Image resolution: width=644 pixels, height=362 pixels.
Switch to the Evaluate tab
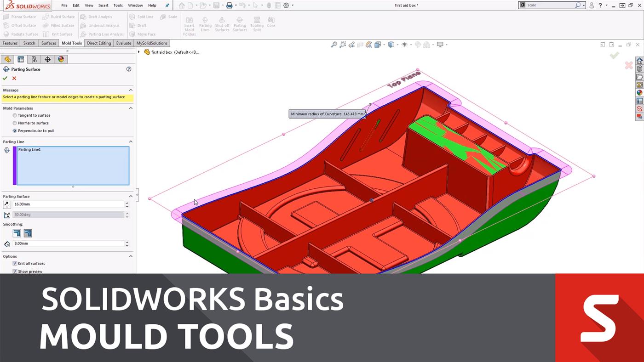(123, 43)
